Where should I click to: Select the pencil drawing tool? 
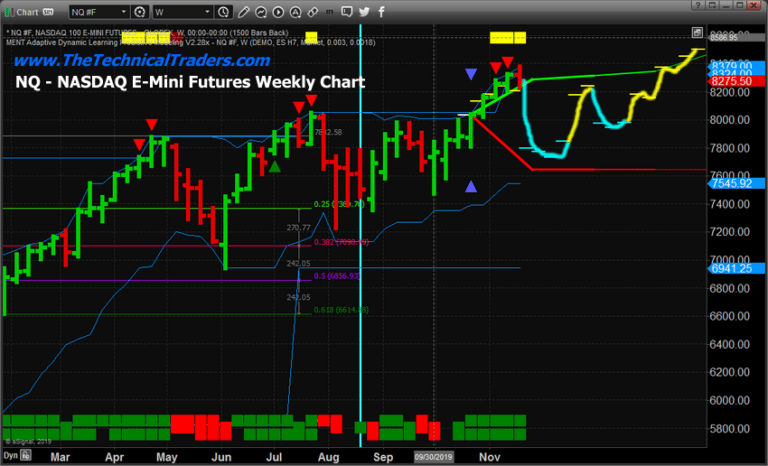(243, 12)
